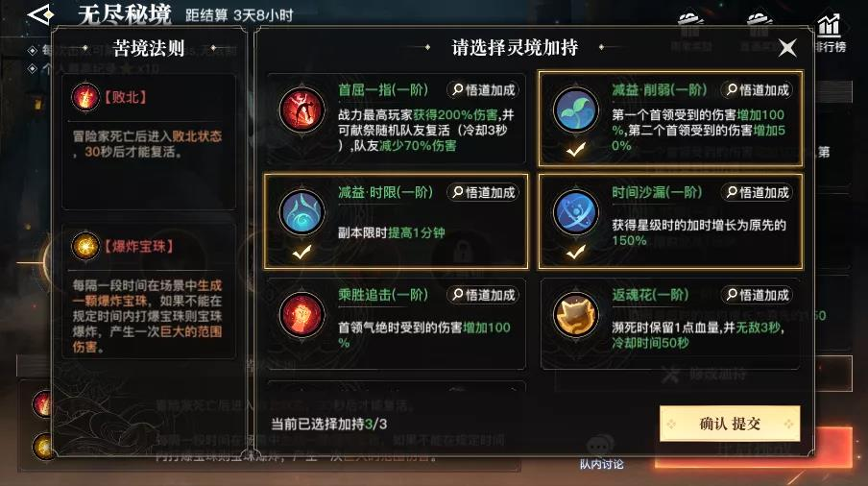Viewport: 868px width, 486px height.
Task: Open the 队内讨论 team chat icon
Action: click(601, 452)
